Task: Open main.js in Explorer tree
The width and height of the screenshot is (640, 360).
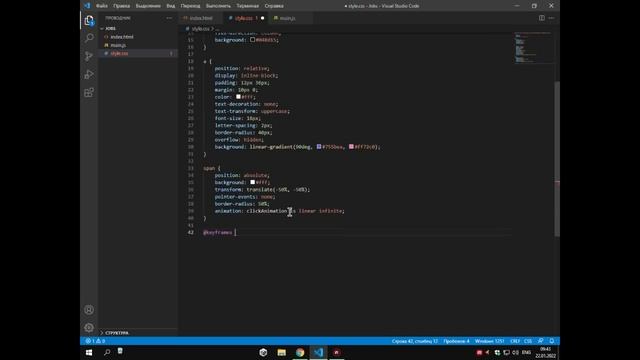Action: (118, 45)
